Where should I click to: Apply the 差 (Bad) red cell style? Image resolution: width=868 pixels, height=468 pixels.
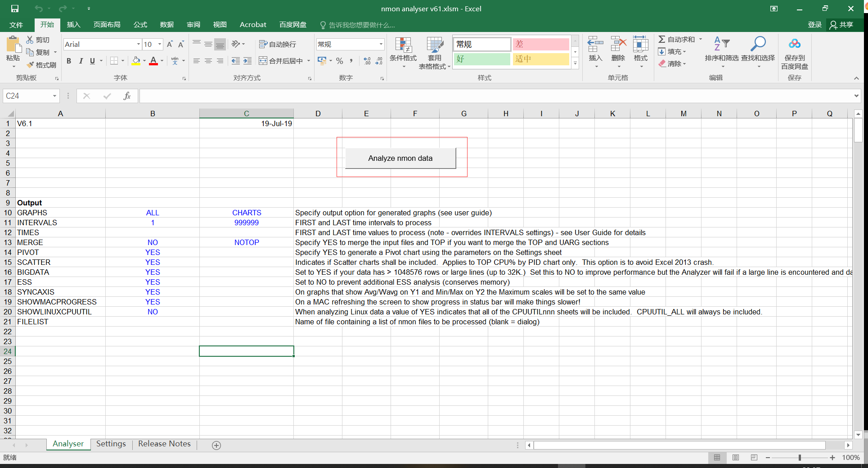point(541,44)
